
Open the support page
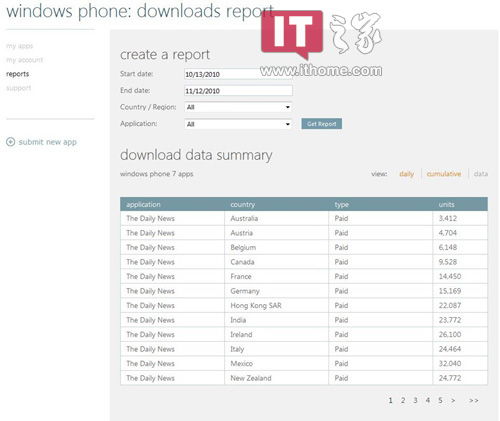(19, 88)
